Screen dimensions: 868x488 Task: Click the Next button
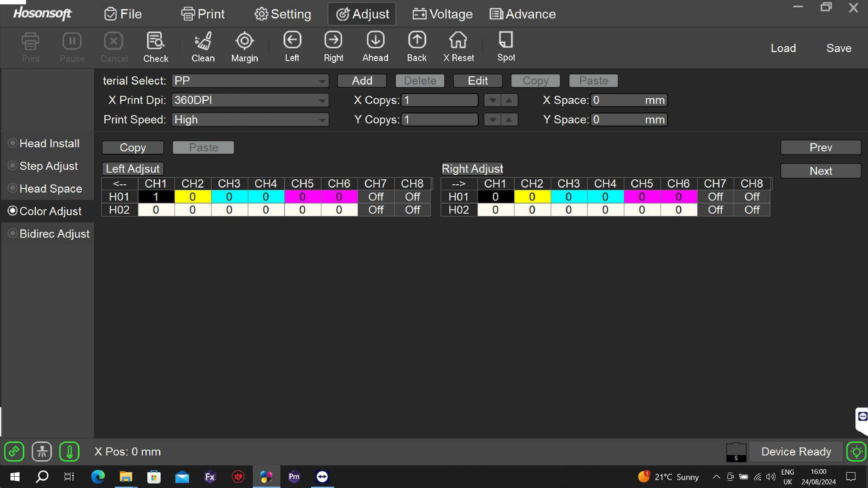(x=820, y=171)
